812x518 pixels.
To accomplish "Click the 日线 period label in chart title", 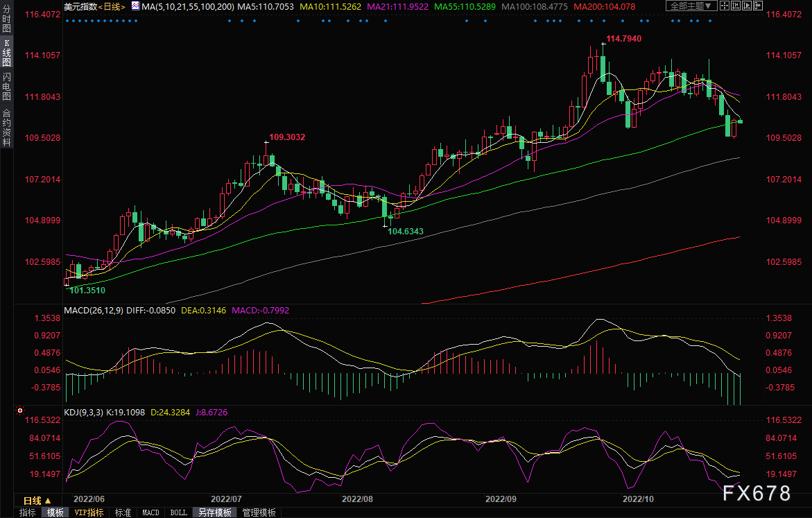I will pyautogui.click(x=111, y=6).
